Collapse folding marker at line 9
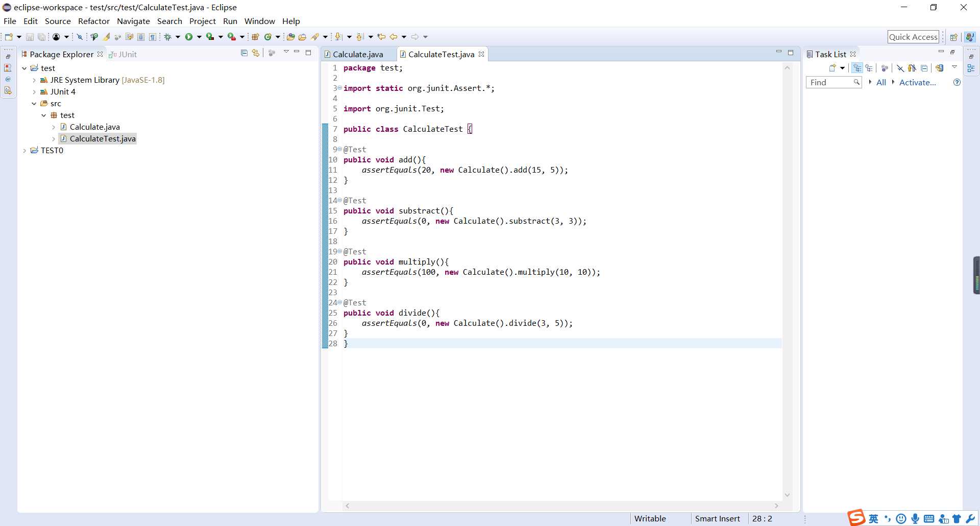 (339, 149)
